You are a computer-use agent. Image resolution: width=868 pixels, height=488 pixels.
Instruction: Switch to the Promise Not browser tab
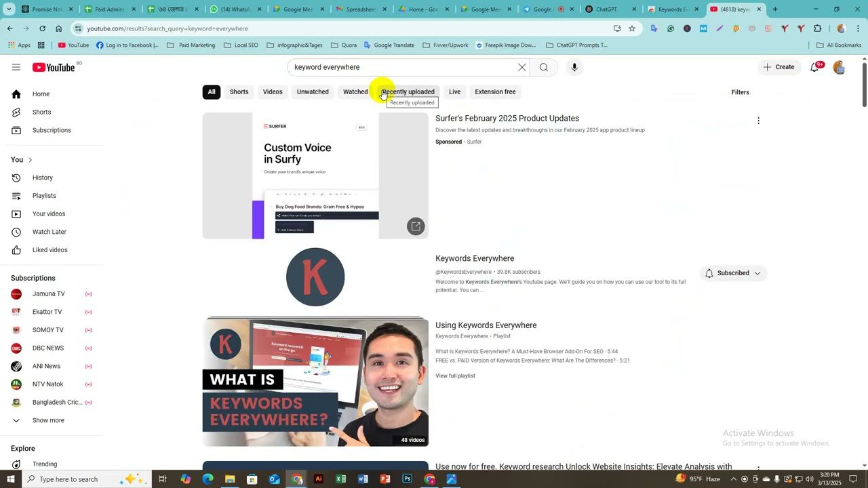pyautogui.click(x=45, y=9)
